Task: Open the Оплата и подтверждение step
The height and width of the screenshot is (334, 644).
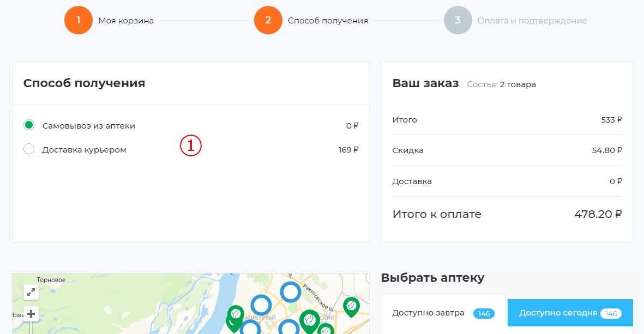Action: coord(532,21)
